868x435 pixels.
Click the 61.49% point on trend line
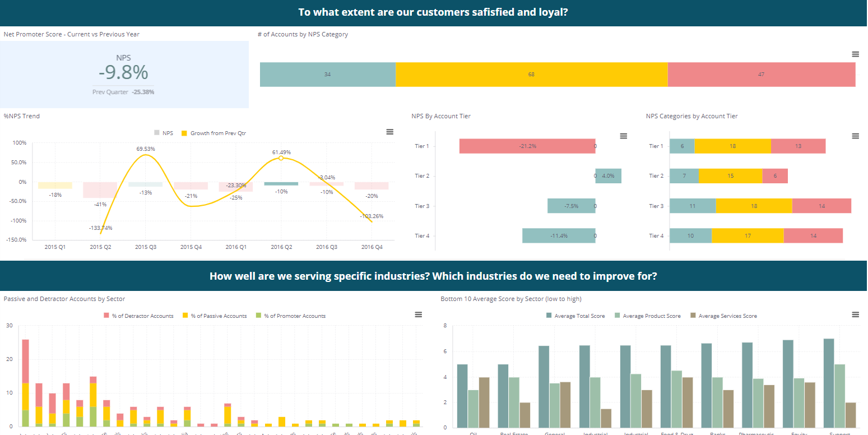point(280,158)
